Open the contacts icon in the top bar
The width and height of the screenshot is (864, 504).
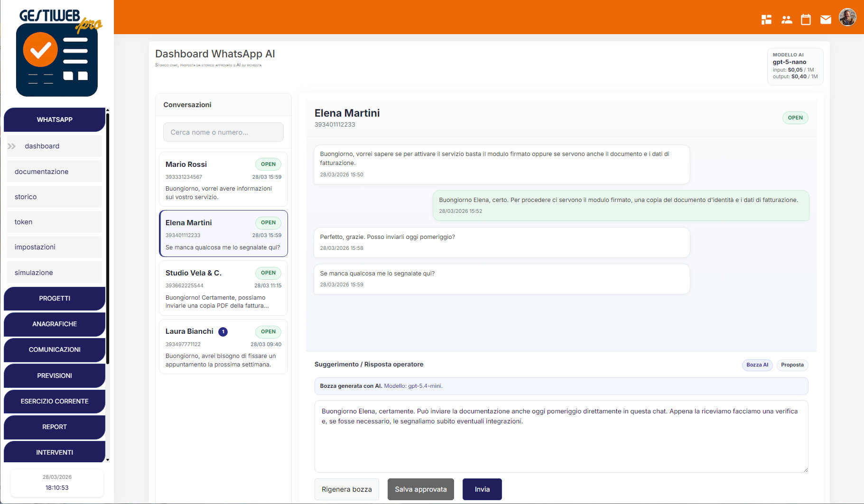(x=787, y=19)
